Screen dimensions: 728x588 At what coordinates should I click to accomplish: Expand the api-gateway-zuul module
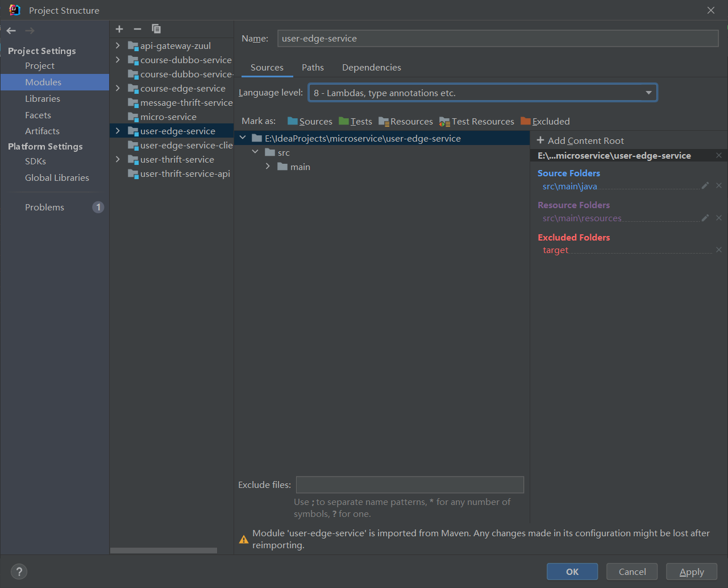(118, 45)
